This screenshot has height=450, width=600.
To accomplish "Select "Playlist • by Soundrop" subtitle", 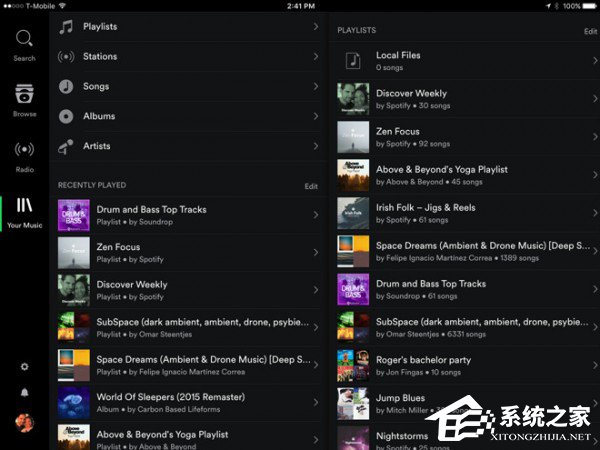I will click(x=135, y=222).
